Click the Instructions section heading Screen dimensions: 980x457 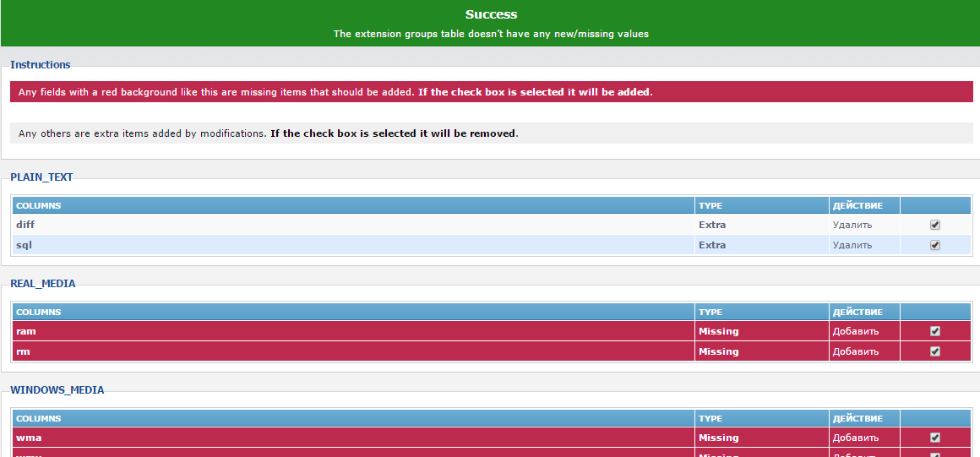pos(40,65)
